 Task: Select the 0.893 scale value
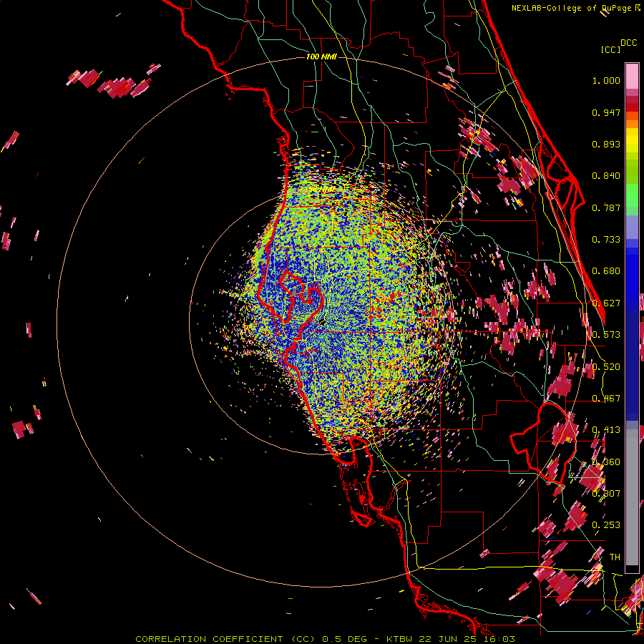pyautogui.click(x=606, y=144)
